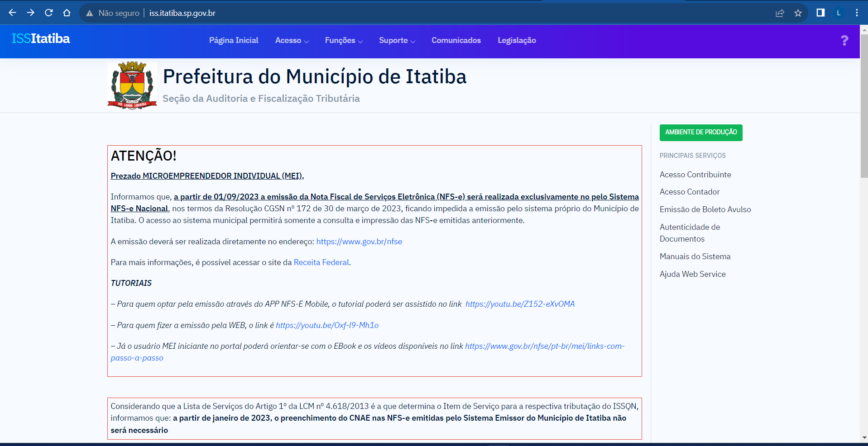Click the 'PRINCIPAIS SERVIÇOS' sidebar heading

(692, 156)
